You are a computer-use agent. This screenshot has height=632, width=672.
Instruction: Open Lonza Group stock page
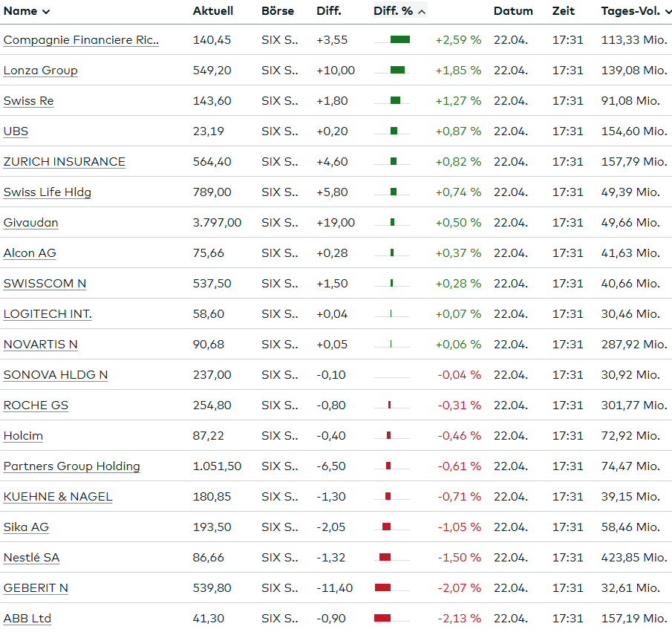(41, 71)
